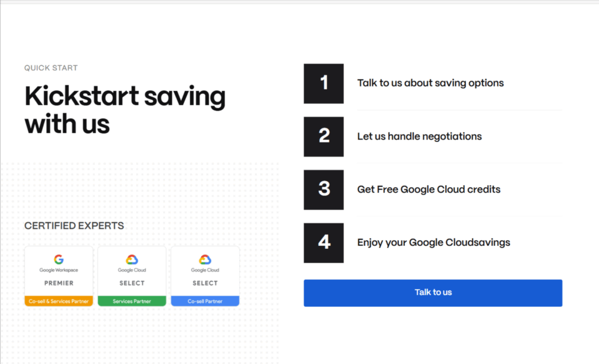Select the step 4 number tile

[x=323, y=242]
